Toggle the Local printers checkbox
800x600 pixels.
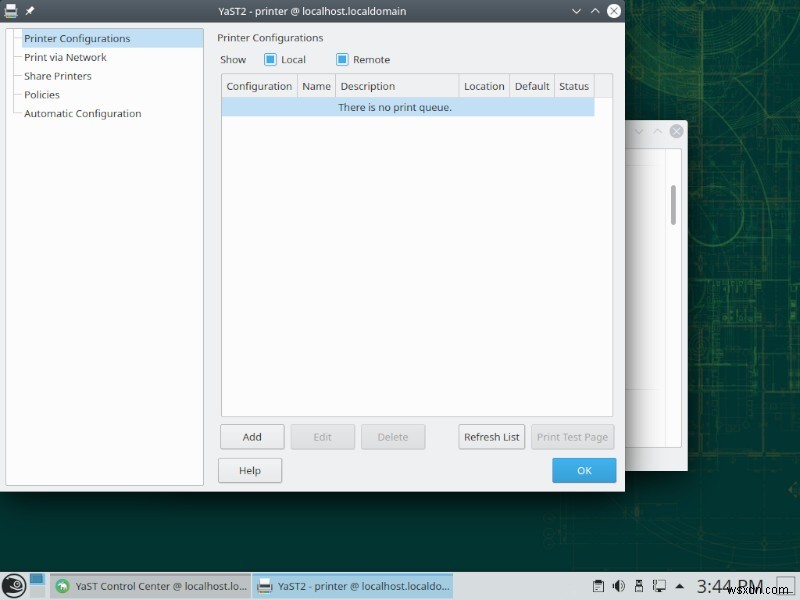tap(268, 59)
